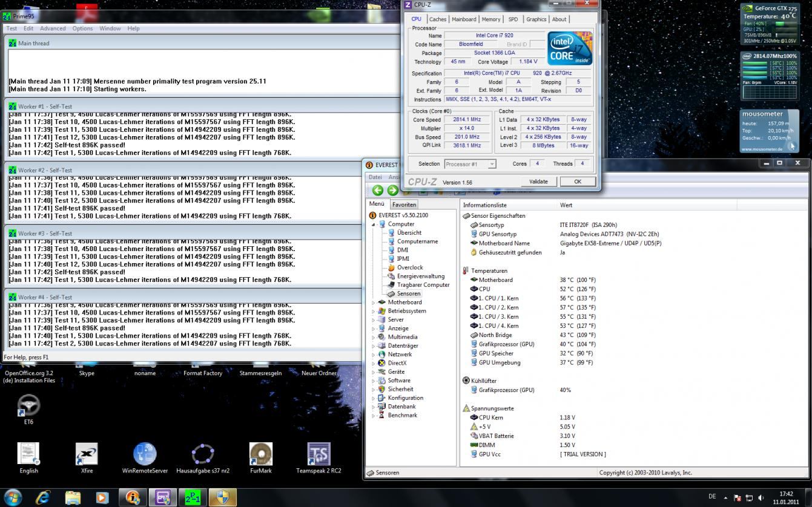Click the Worker #3 Self-Test title bar

click(183, 234)
